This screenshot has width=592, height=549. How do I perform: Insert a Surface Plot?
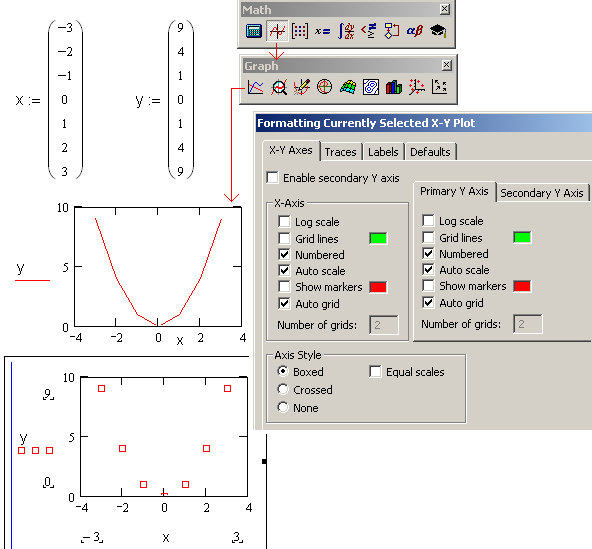coord(348,87)
